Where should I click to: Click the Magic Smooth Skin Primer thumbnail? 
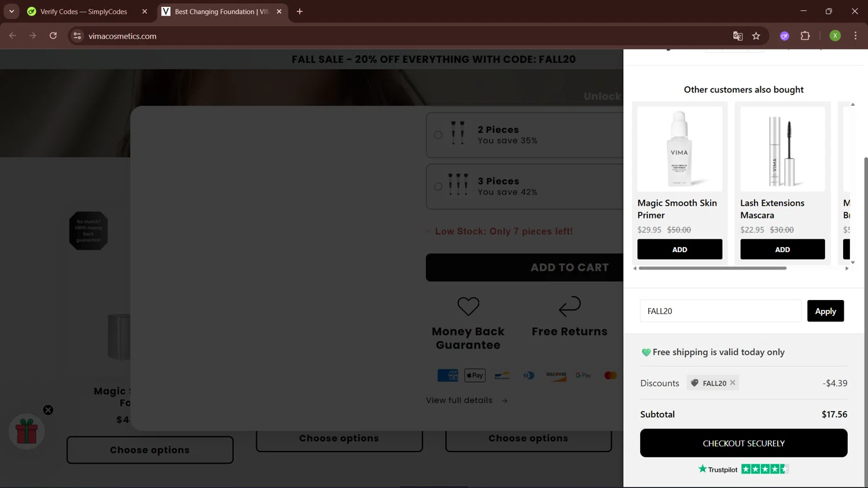[679, 149]
